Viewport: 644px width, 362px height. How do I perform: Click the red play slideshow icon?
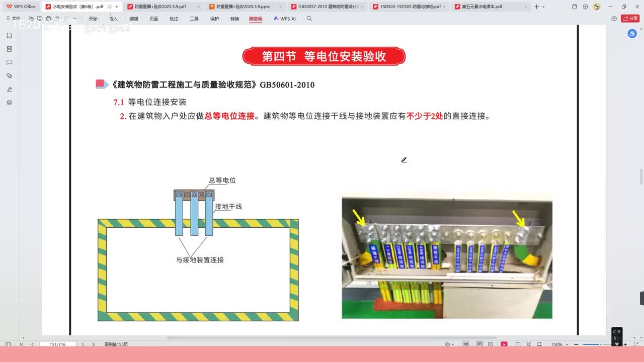pos(504,344)
